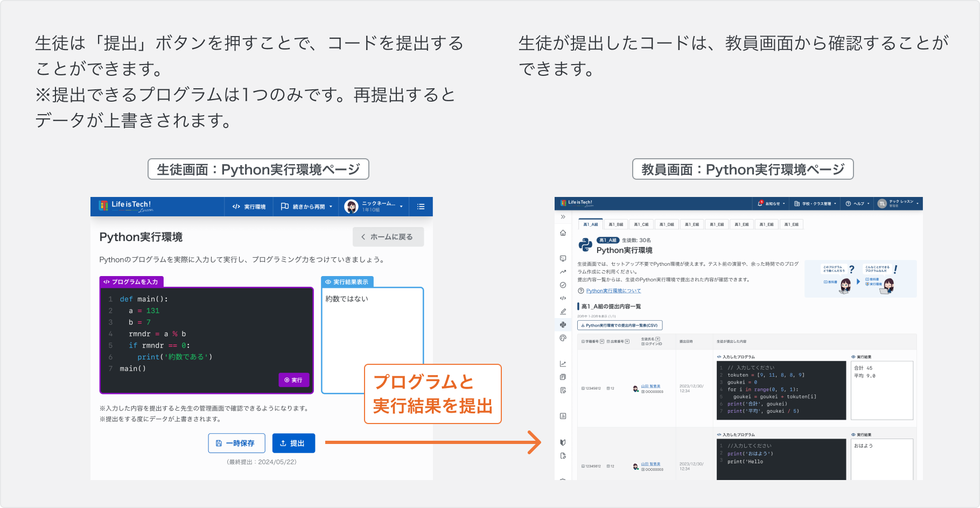Switch to 高1_C組 class tab
Screen dimensions: 980x508
pyautogui.click(x=641, y=224)
